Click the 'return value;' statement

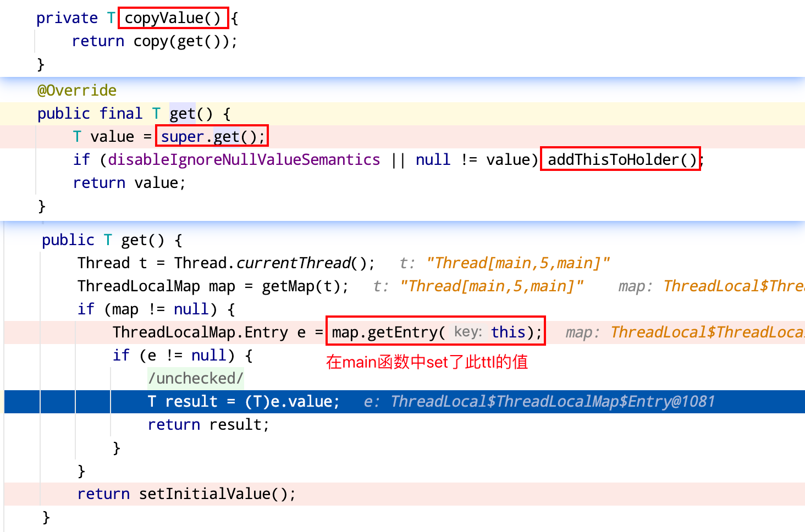[x=130, y=183]
